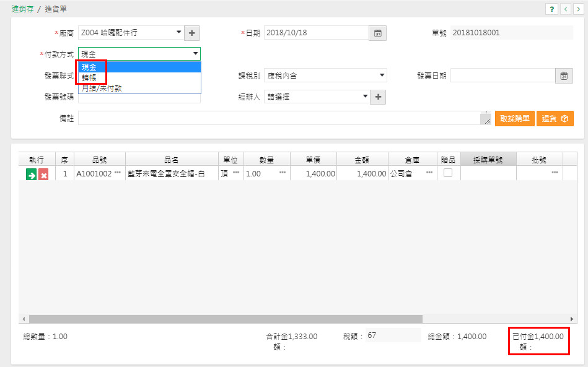
Task: Go to next record arrow
Action: [x=579, y=9]
